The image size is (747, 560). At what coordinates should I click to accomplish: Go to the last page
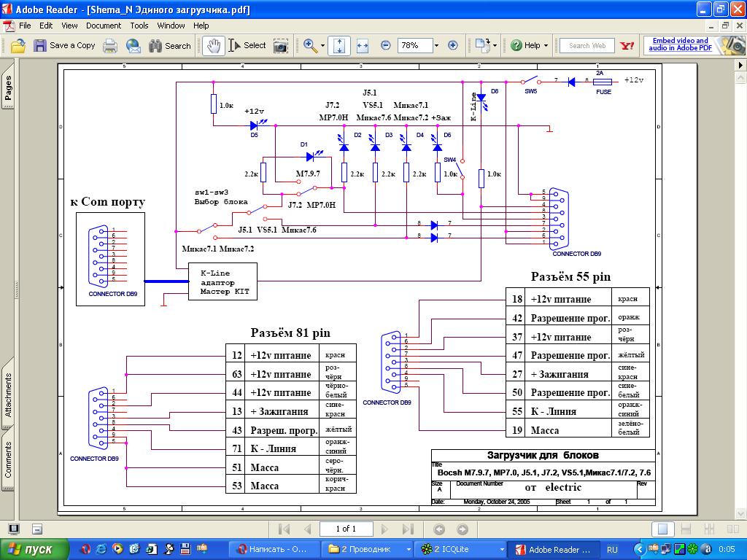[x=408, y=529]
